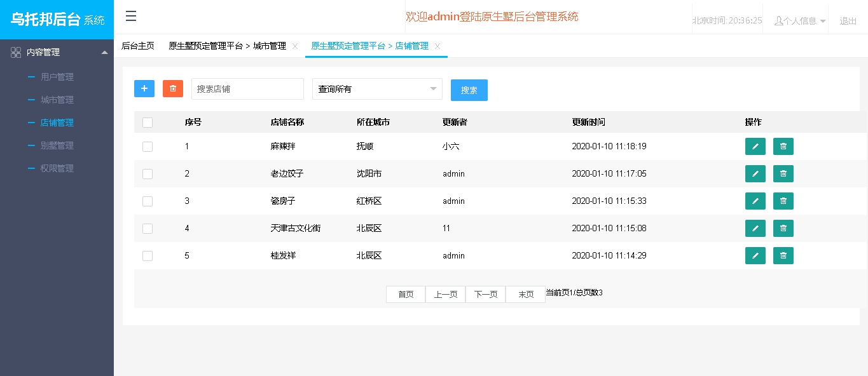The height and width of the screenshot is (376, 868).
Task: Click updater cell 小六
Action: tap(451, 146)
